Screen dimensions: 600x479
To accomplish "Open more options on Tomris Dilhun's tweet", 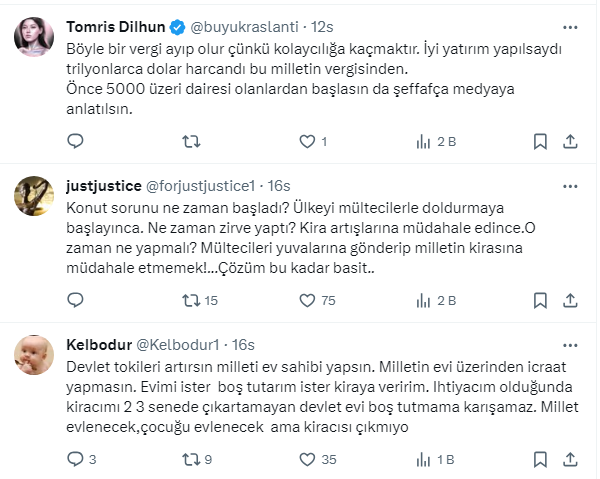I will (570, 25).
